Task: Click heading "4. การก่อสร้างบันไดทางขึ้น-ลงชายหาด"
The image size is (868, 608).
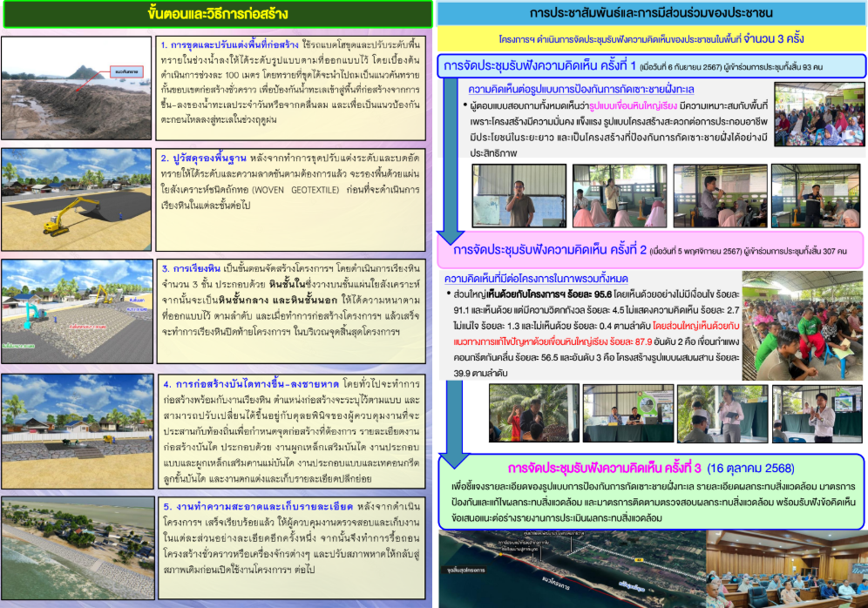Action: tap(246, 382)
